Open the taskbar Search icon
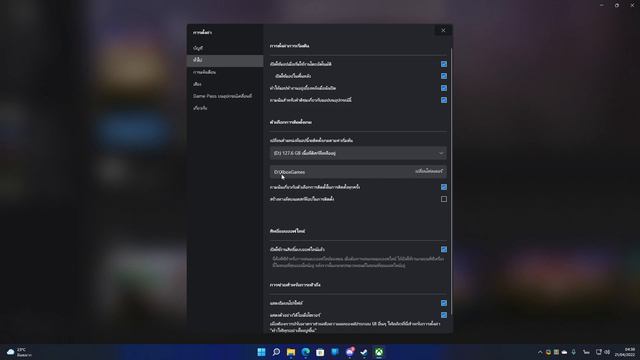The height and width of the screenshot is (360, 640). [276, 352]
